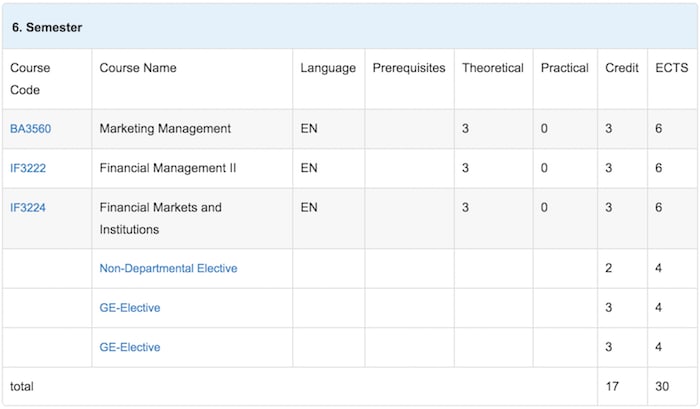The height and width of the screenshot is (409, 700).
Task: Select the Credit column header
Action: [622, 68]
